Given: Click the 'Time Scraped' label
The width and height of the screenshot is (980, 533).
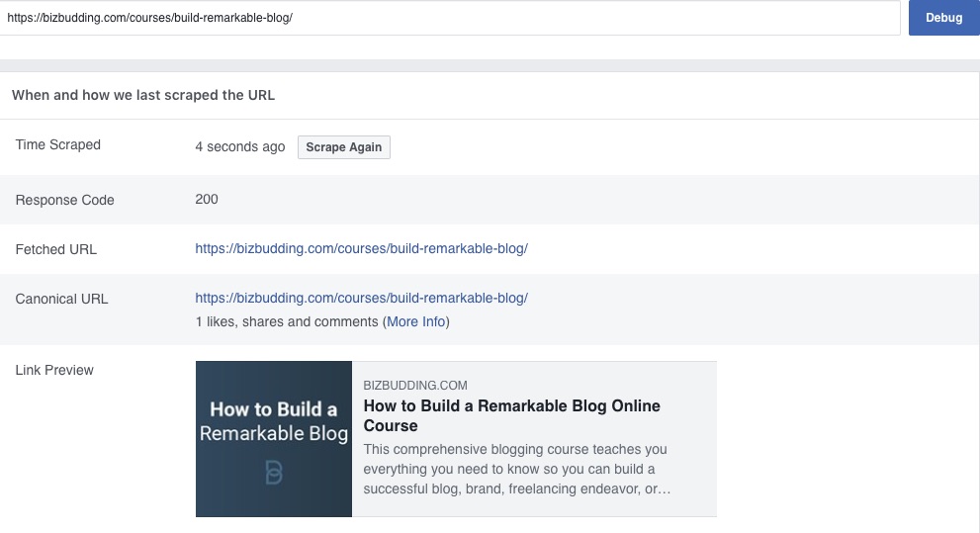Looking at the screenshot, I should click(x=58, y=145).
